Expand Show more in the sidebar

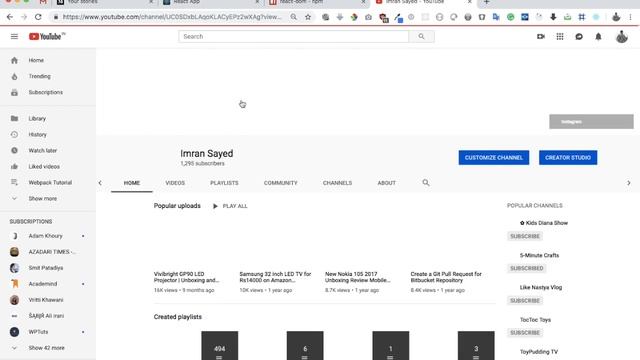[x=48, y=198]
